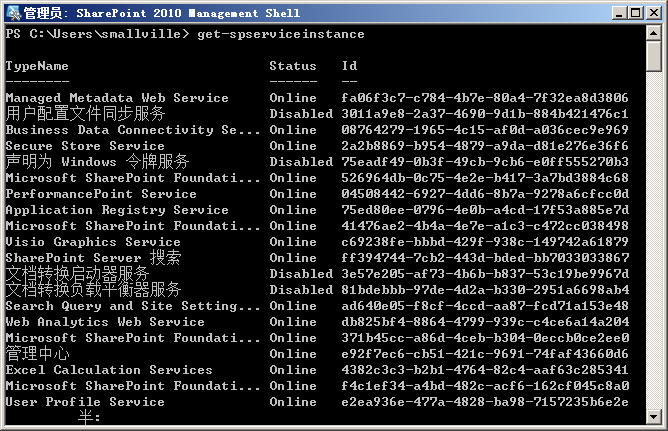Click Id 371b45cc-a86d-4ceb-b304-0eccb0ce2ee0

pos(485,338)
